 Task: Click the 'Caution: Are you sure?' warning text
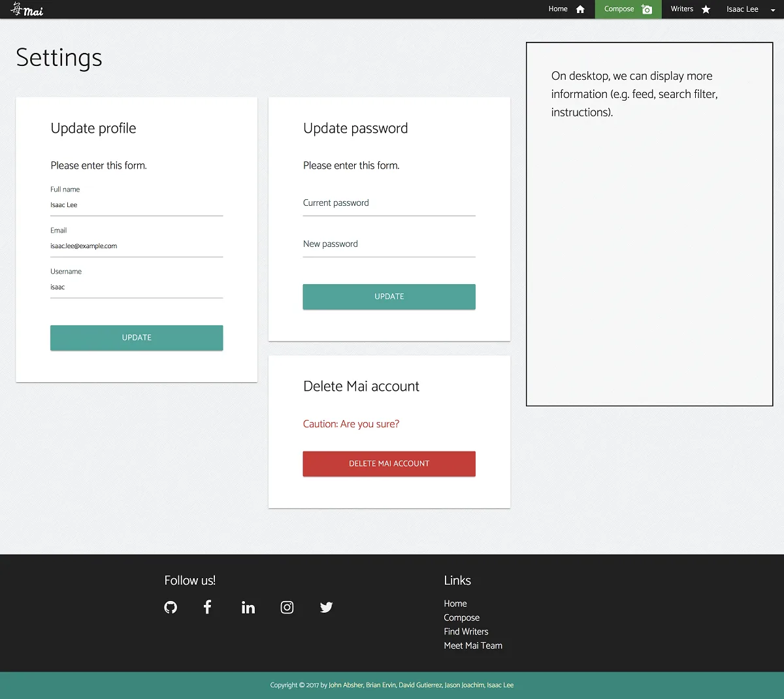tap(351, 424)
